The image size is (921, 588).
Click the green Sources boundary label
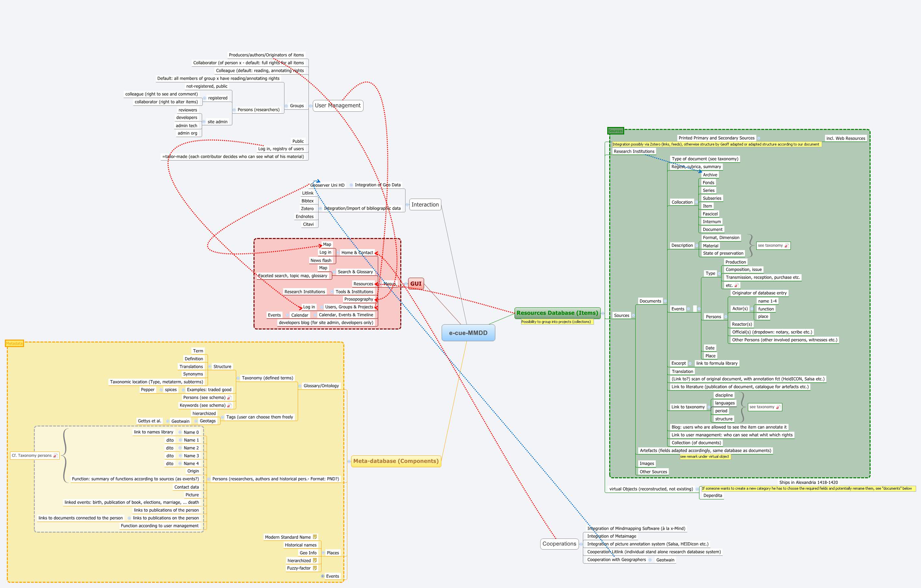tap(615, 131)
